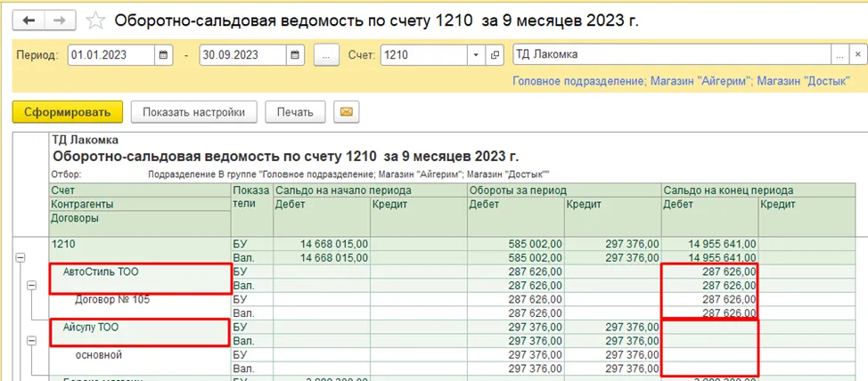Clear the ТД Лакомка organization field

857,54
